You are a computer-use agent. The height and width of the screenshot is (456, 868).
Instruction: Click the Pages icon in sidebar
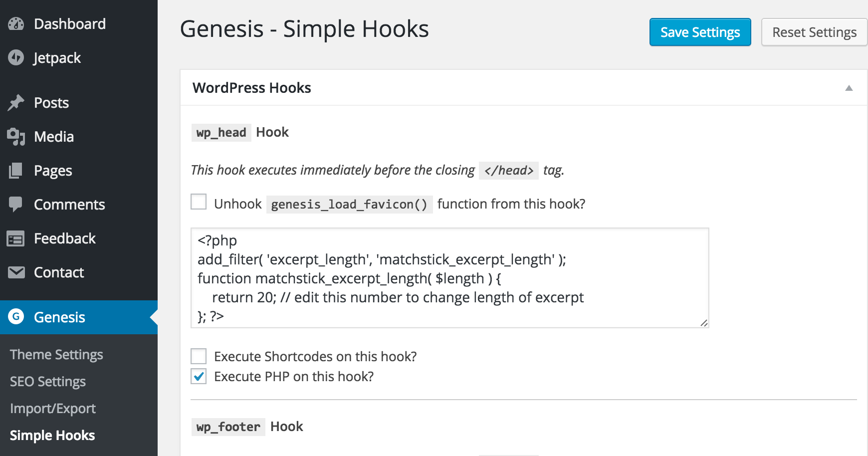(x=16, y=171)
